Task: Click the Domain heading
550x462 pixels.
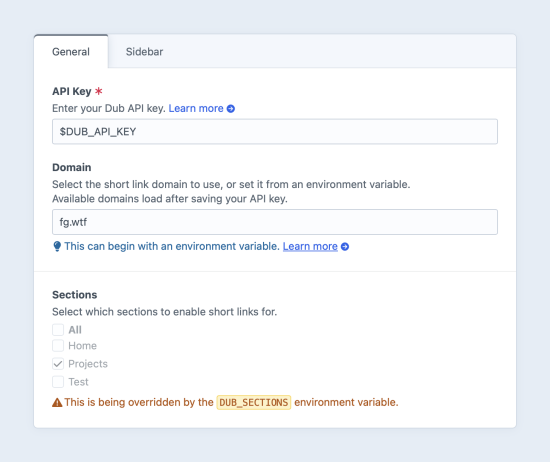Action: 72,167
